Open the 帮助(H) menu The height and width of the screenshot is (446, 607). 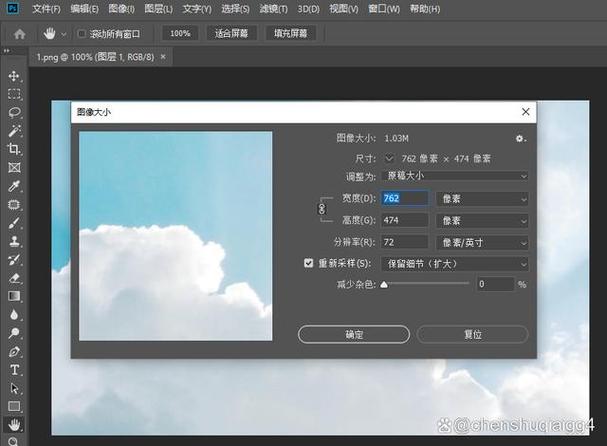pyautogui.click(x=425, y=9)
